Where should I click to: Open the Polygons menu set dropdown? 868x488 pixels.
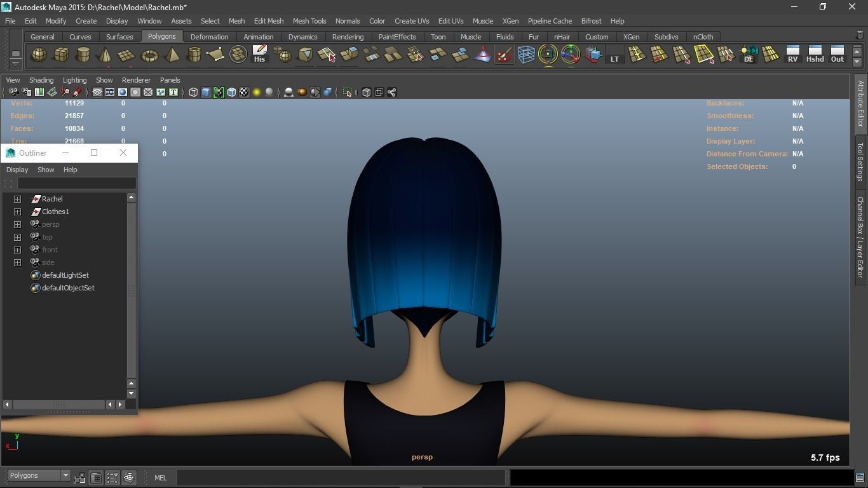pyautogui.click(x=39, y=475)
